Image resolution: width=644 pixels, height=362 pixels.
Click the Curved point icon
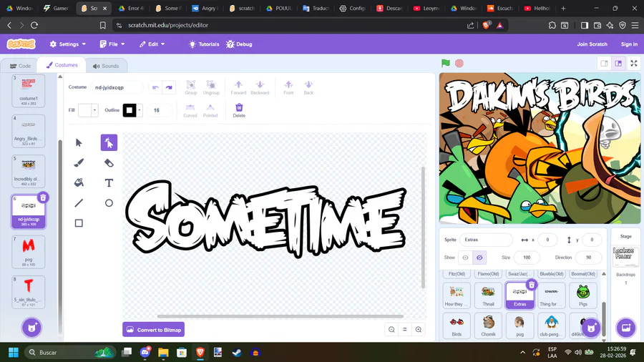[x=190, y=110]
